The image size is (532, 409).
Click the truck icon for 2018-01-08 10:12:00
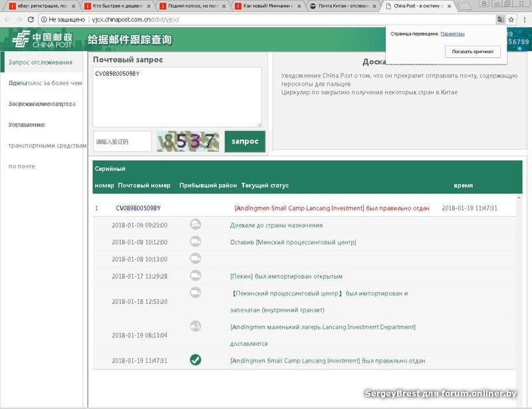(196, 241)
